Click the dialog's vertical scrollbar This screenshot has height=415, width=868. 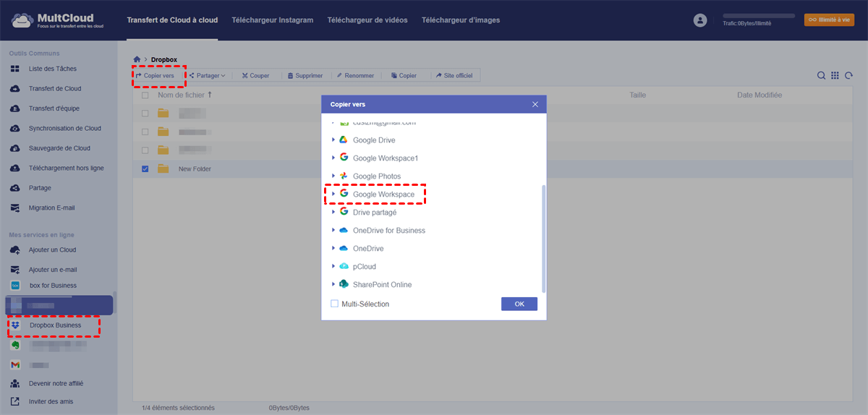pyautogui.click(x=544, y=239)
